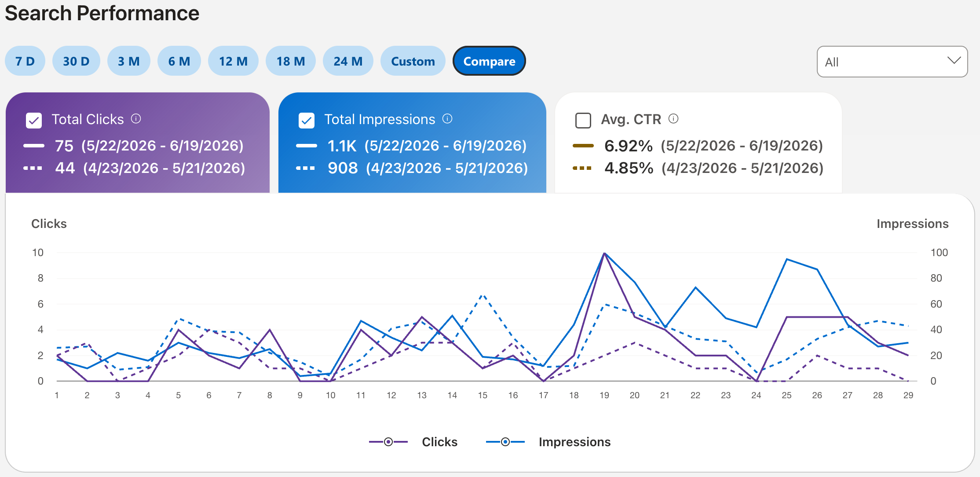This screenshot has width=980, height=477.
Task: Open the All filter dropdown
Action: tap(892, 62)
